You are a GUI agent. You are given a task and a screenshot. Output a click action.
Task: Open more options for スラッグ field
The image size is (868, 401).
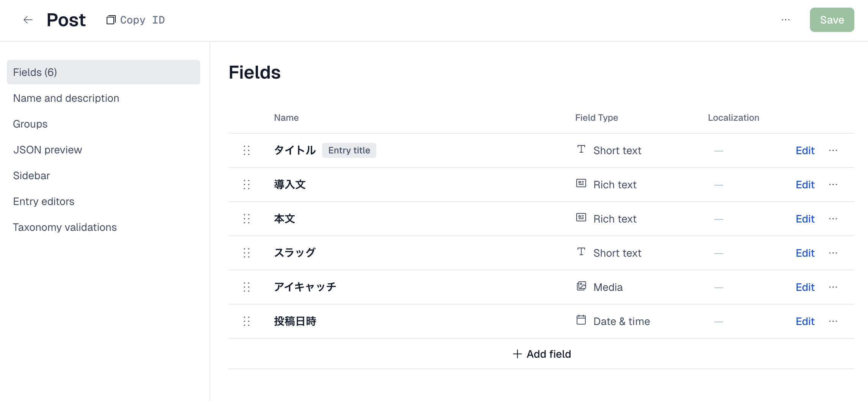tap(833, 253)
